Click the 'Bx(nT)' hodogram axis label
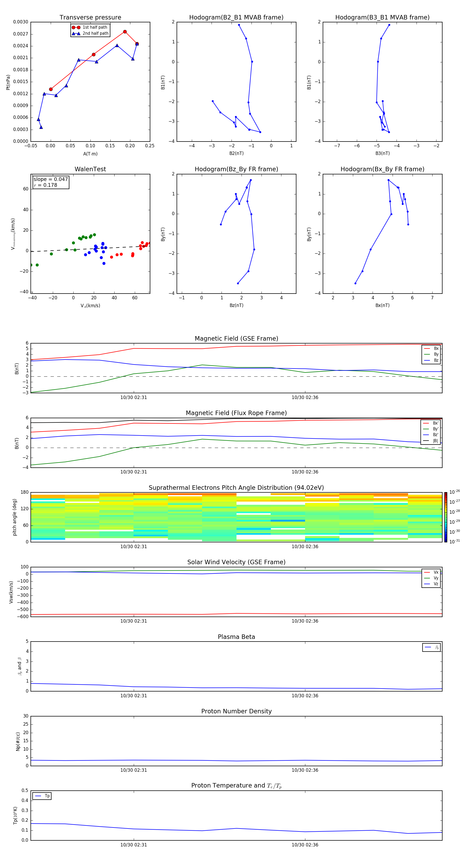The width and height of the screenshot is (473, 868). [382, 305]
